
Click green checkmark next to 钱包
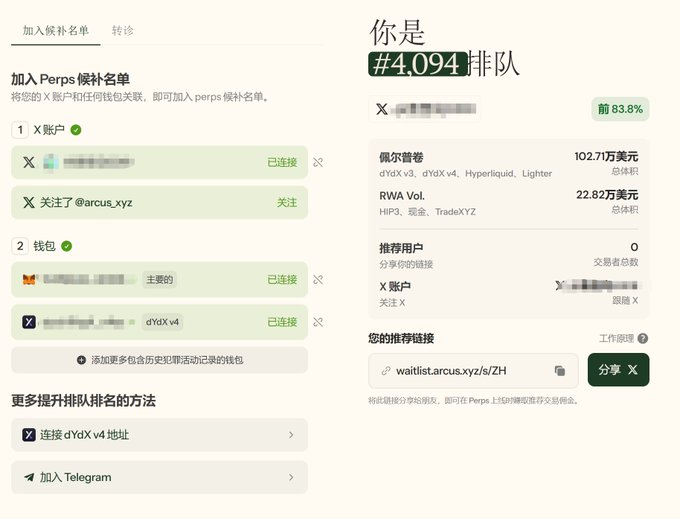point(66,246)
